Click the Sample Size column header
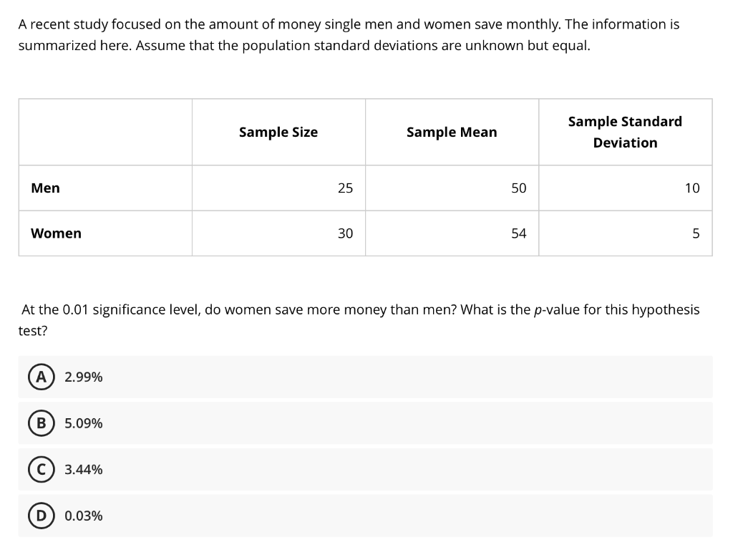 (x=278, y=132)
